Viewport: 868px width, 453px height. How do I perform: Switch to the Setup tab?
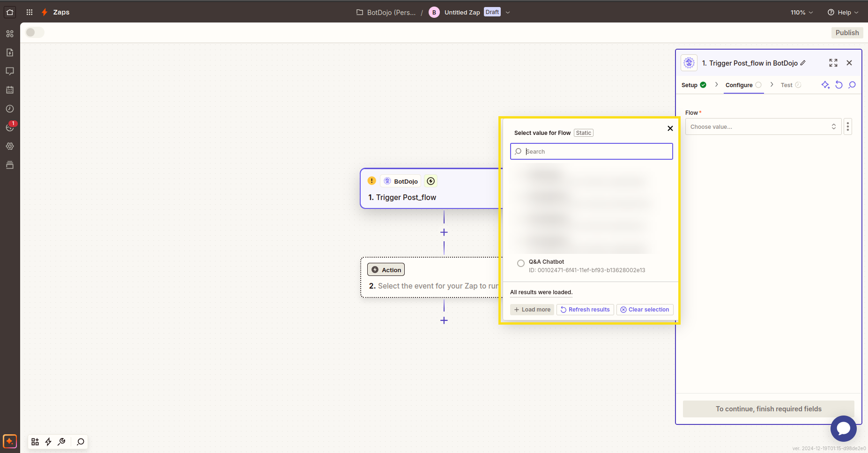[x=694, y=85]
